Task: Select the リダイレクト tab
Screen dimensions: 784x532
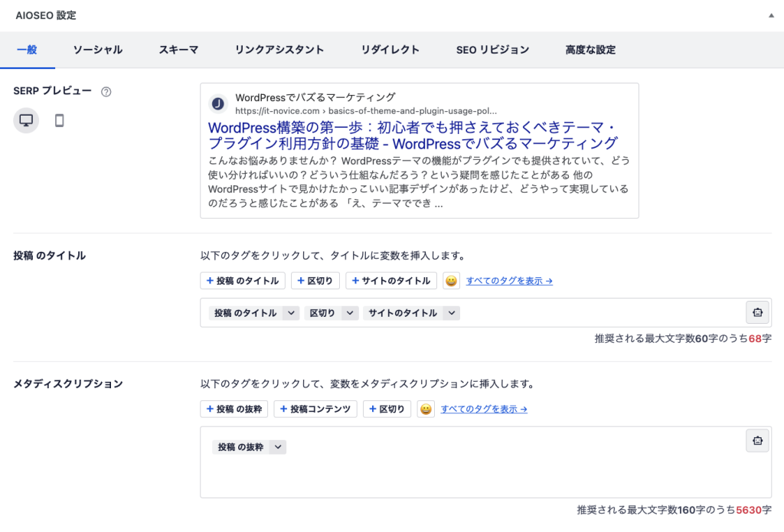Action: pos(390,49)
